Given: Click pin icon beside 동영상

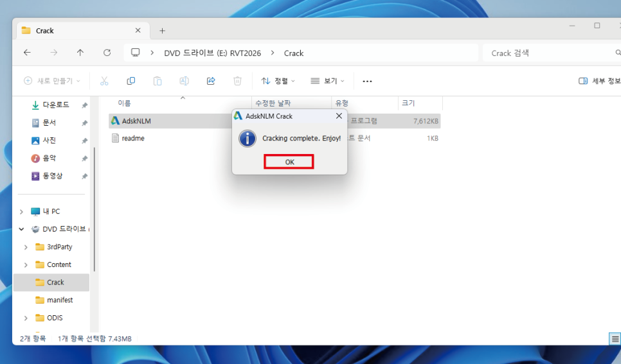Looking at the screenshot, I should pyautogui.click(x=84, y=177).
